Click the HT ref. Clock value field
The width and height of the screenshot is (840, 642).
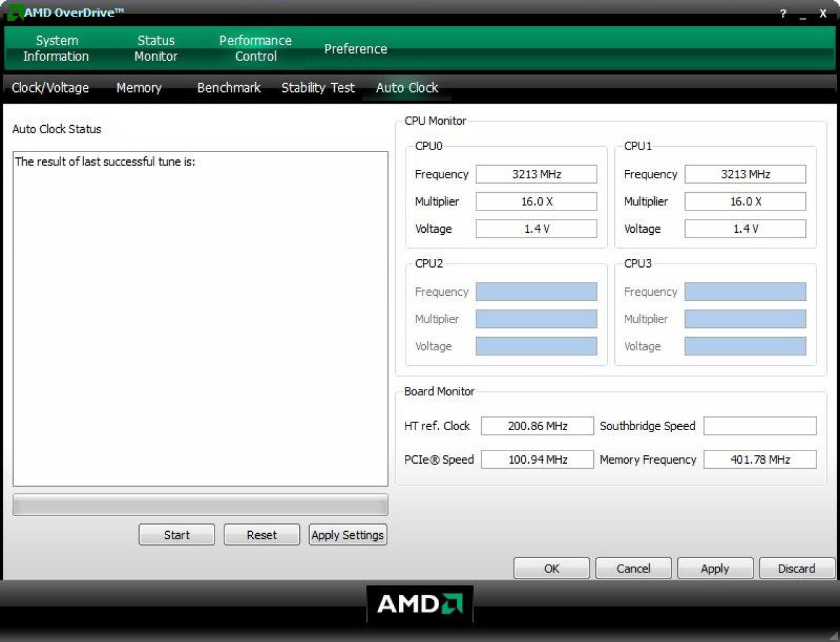click(x=537, y=426)
